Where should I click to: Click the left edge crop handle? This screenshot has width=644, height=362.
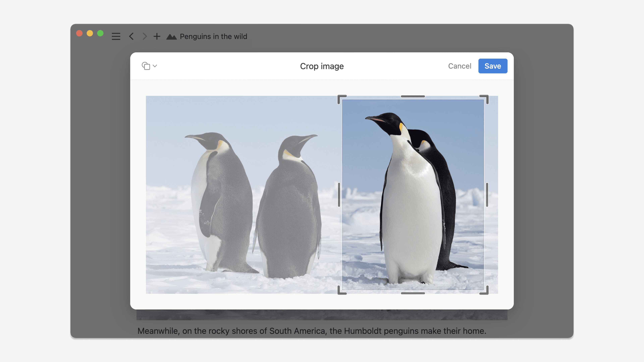(339, 195)
